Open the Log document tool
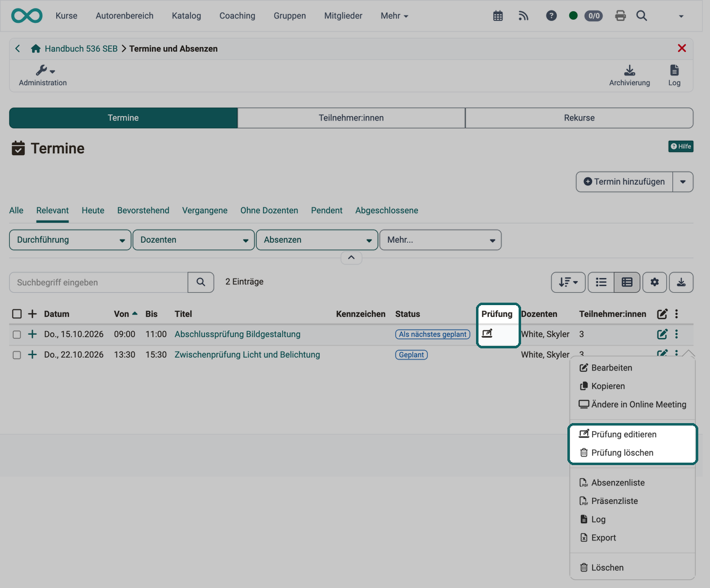Viewport: 710px width, 588px height. [674, 75]
